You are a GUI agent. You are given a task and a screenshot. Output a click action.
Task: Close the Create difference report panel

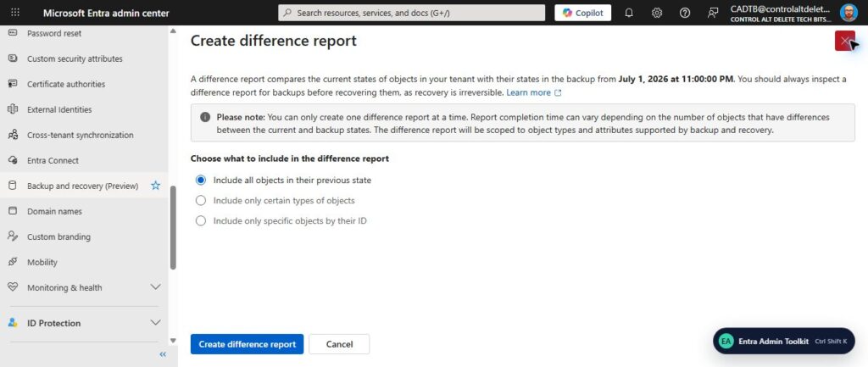(x=845, y=41)
